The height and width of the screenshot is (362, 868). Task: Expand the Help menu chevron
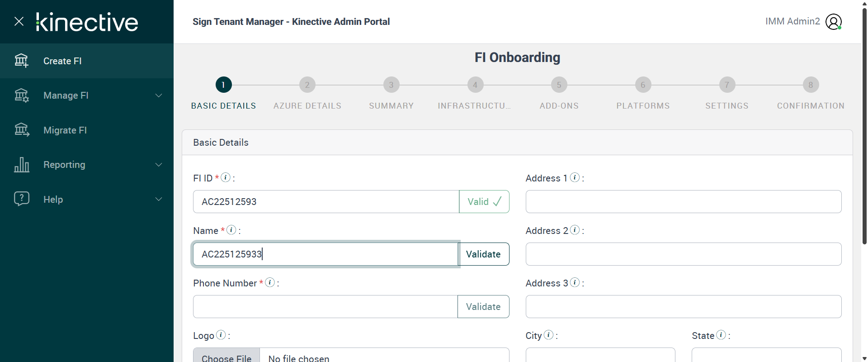click(x=159, y=199)
